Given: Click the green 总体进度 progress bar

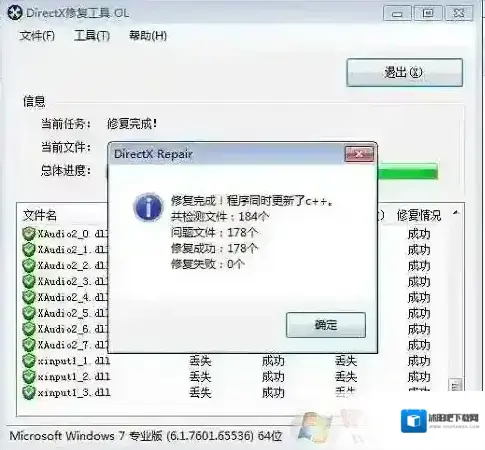Looking at the screenshot, I should pos(407,171).
